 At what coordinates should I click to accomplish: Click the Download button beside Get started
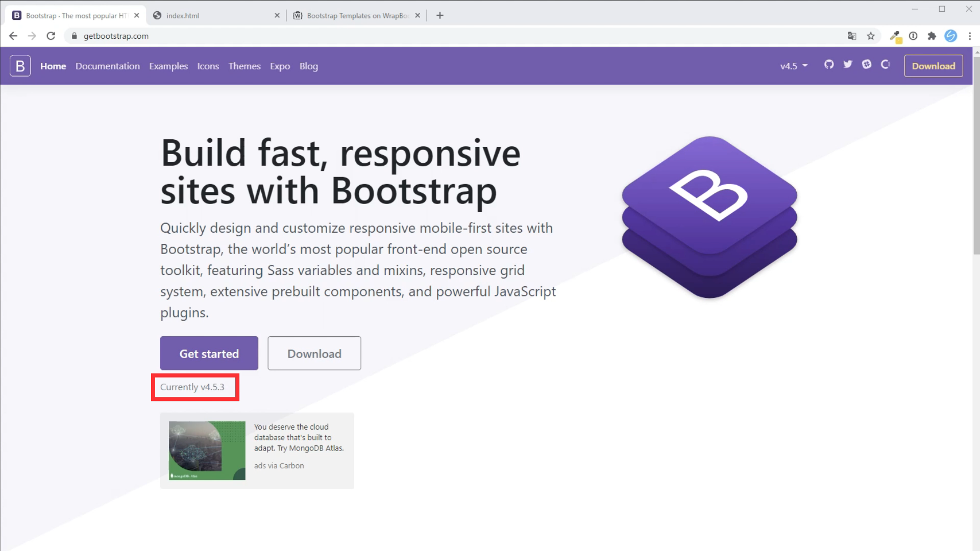coord(314,353)
